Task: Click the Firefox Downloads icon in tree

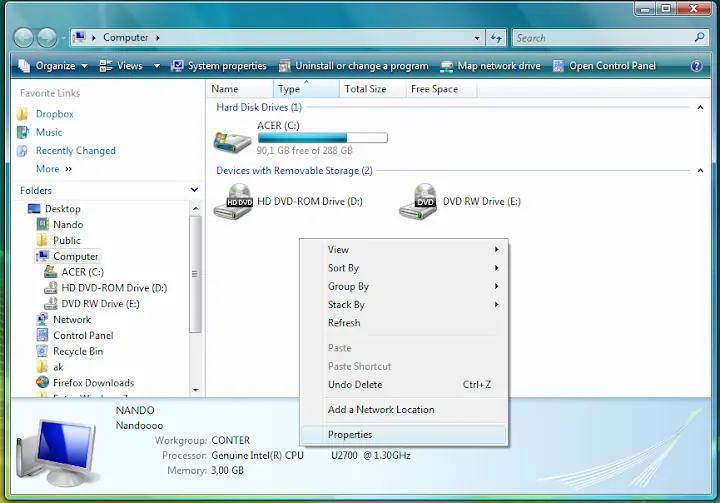Action: tap(42, 382)
